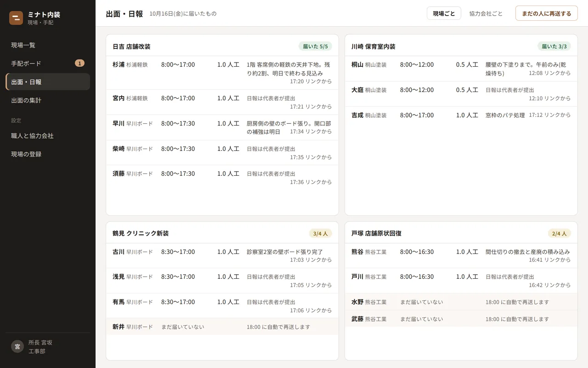588x368 pixels.
Task: Click the ミナト内装 logo icon
Action: pyautogui.click(x=16, y=18)
